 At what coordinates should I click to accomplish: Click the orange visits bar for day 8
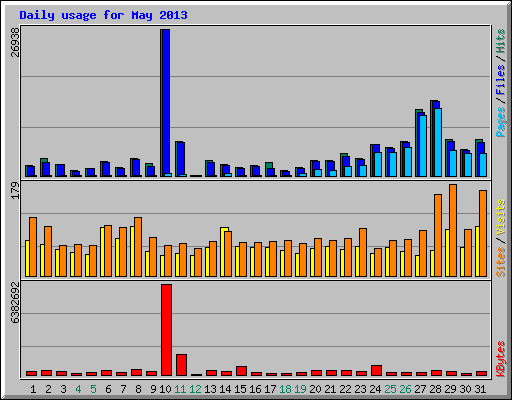tap(138, 247)
